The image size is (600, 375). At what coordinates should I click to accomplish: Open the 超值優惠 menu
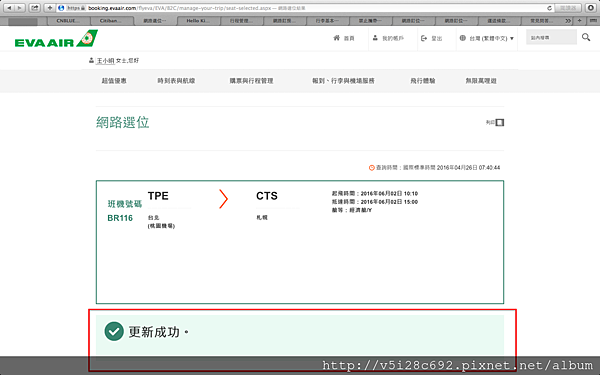pos(114,81)
